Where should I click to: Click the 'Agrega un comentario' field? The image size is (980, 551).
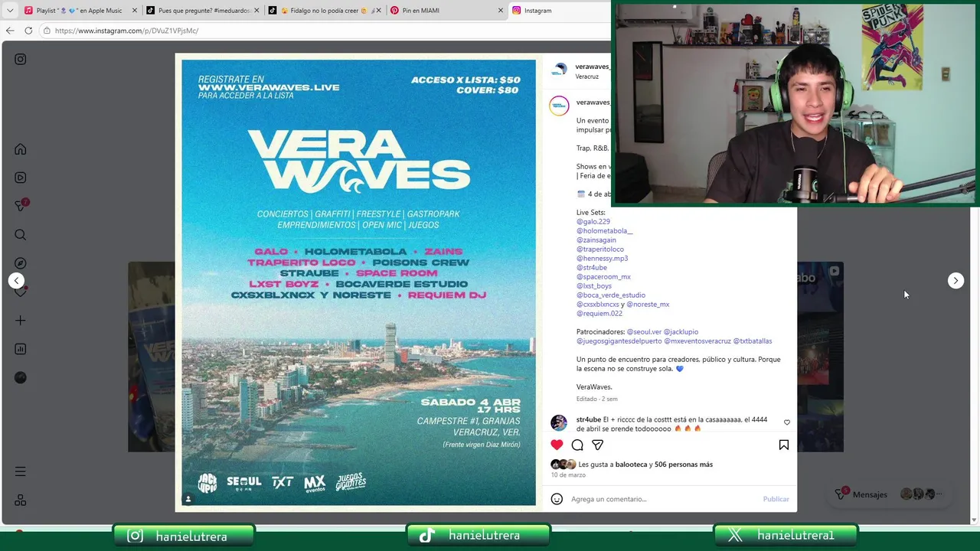pos(663,499)
